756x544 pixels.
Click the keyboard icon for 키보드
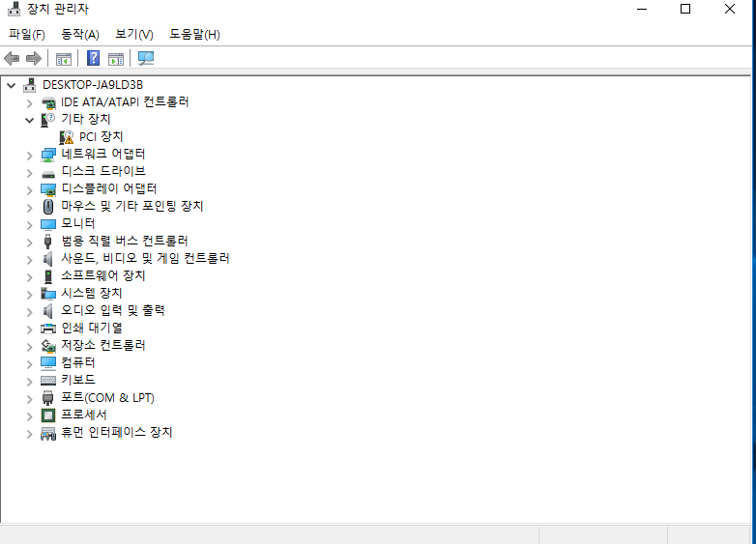(48, 381)
